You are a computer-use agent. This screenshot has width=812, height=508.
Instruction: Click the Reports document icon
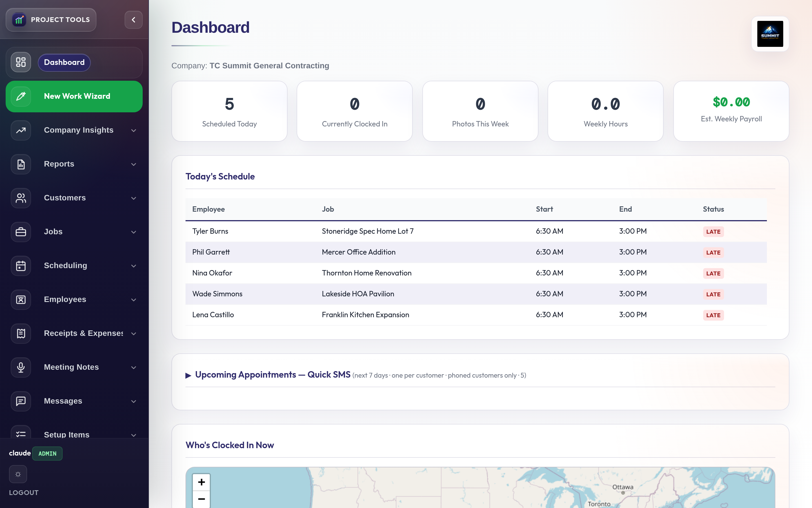click(x=21, y=164)
